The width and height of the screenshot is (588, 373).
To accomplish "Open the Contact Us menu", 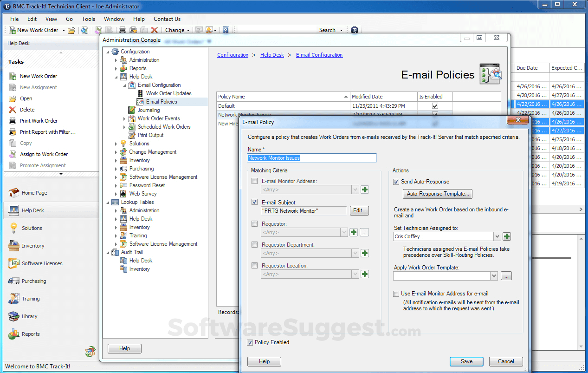I will [x=167, y=19].
